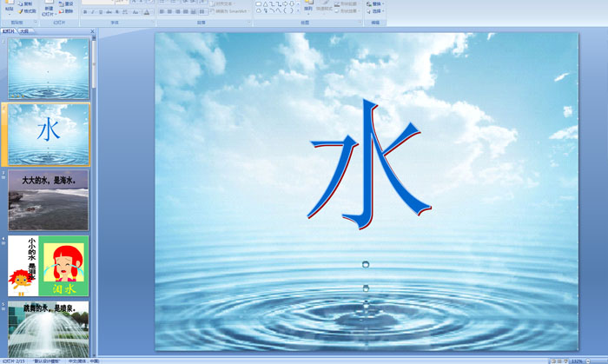This screenshot has width=608, height=364.
Task: Open paragraph group dialog launcher
Action: pos(249,23)
